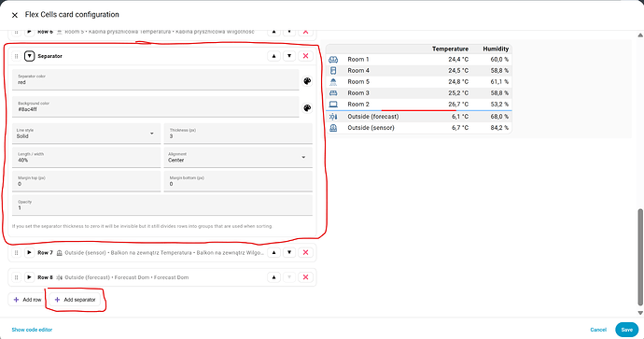Viewport: 644px width, 339px height.
Task: Move Row 7 up
Action: pos(274,252)
